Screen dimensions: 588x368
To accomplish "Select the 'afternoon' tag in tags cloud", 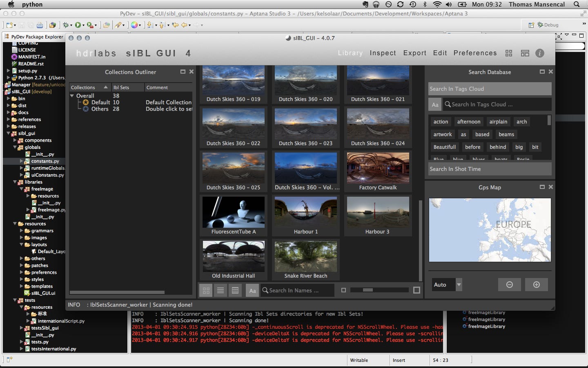I will (468, 122).
